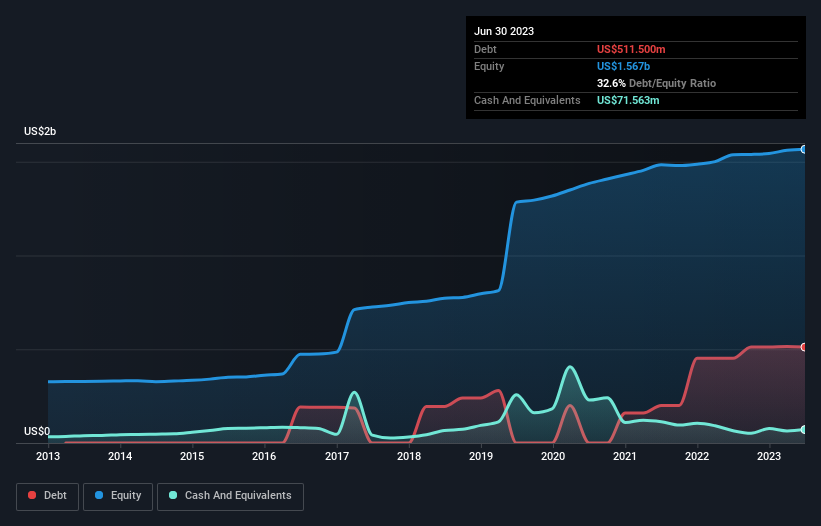Click the 2016 x-axis label

[x=264, y=456]
